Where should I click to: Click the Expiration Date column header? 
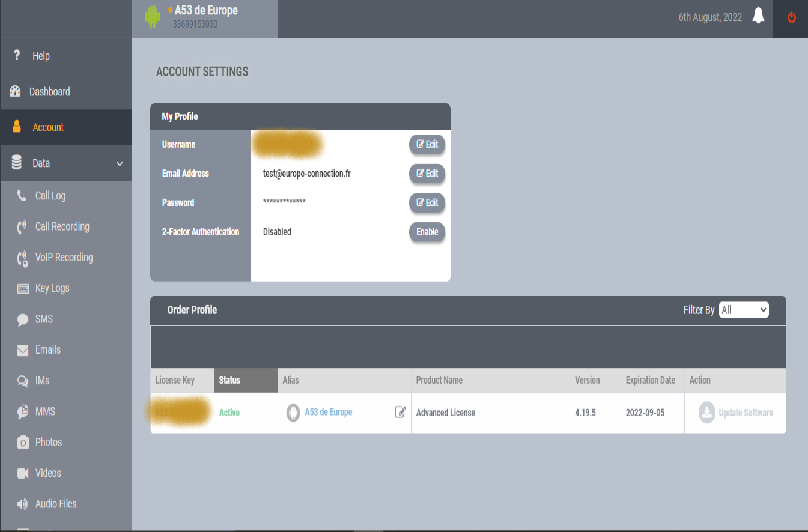point(652,380)
